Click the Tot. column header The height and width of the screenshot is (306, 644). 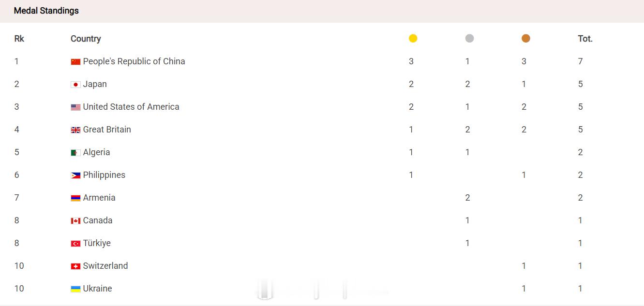click(585, 39)
